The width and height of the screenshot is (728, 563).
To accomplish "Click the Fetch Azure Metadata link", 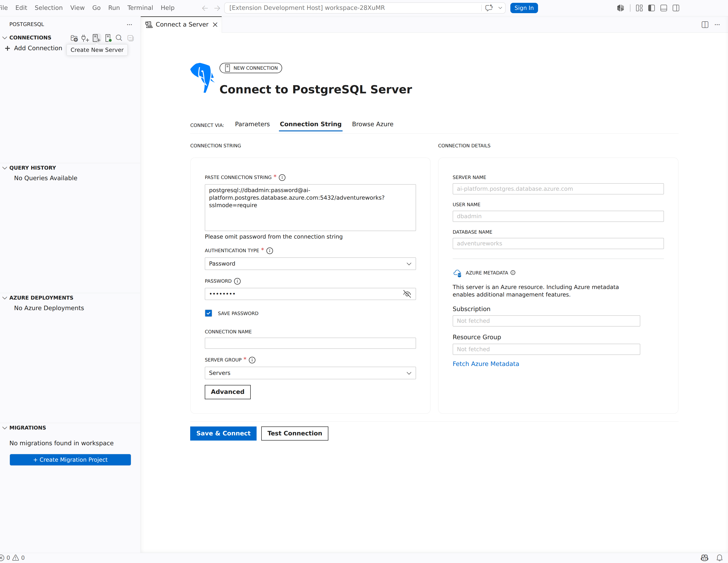I will pyautogui.click(x=486, y=364).
